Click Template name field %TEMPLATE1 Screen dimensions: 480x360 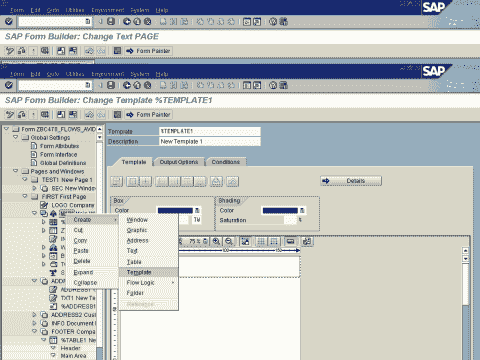[x=210, y=131]
